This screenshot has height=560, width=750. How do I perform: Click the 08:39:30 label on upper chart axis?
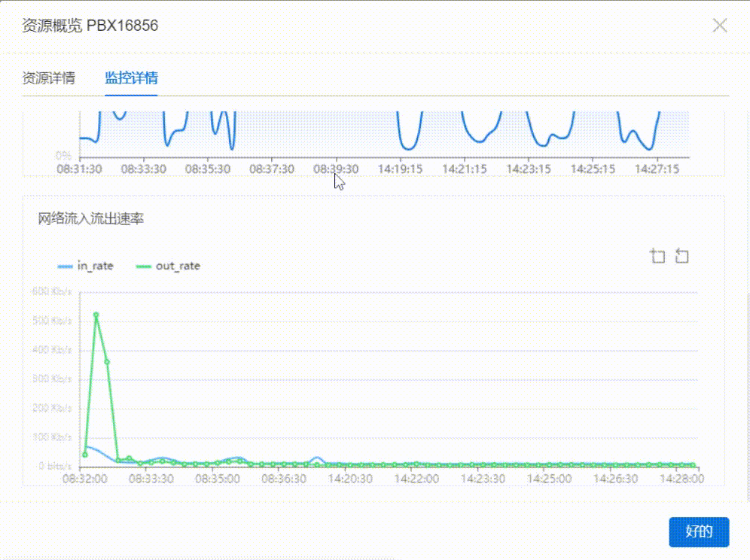pos(336,169)
